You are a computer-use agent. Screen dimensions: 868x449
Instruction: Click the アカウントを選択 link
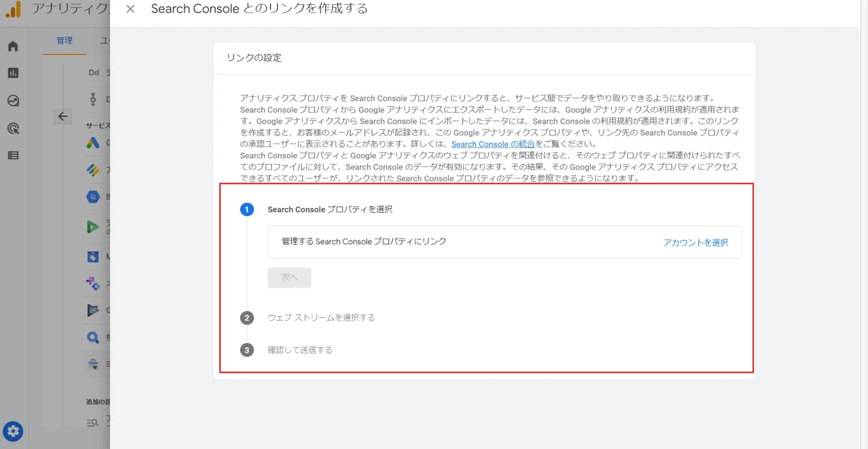696,243
